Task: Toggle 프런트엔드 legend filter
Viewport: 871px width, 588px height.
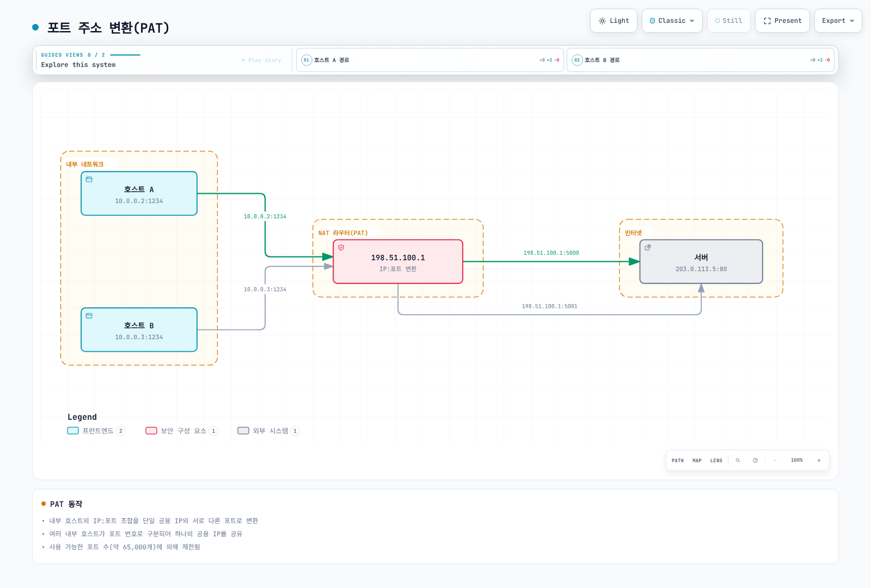Action: [x=96, y=431]
